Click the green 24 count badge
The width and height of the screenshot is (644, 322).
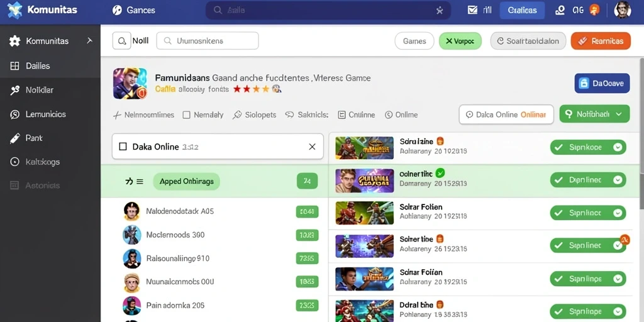307,181
